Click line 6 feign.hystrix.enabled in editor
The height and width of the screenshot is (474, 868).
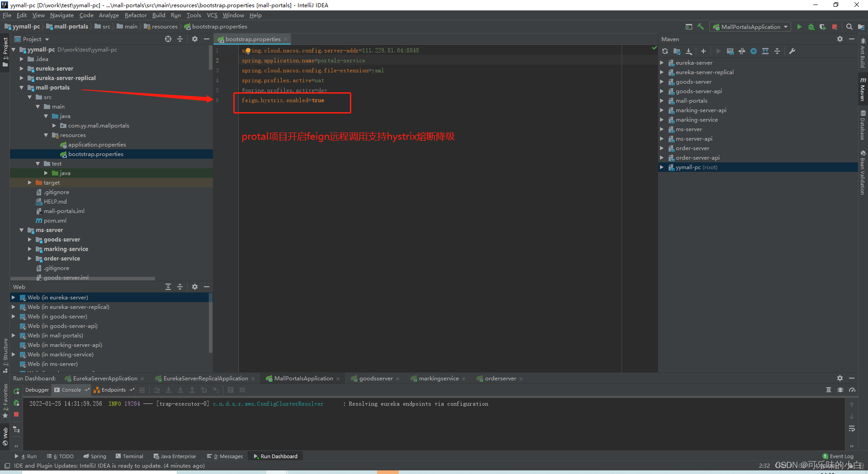point(283,100)
